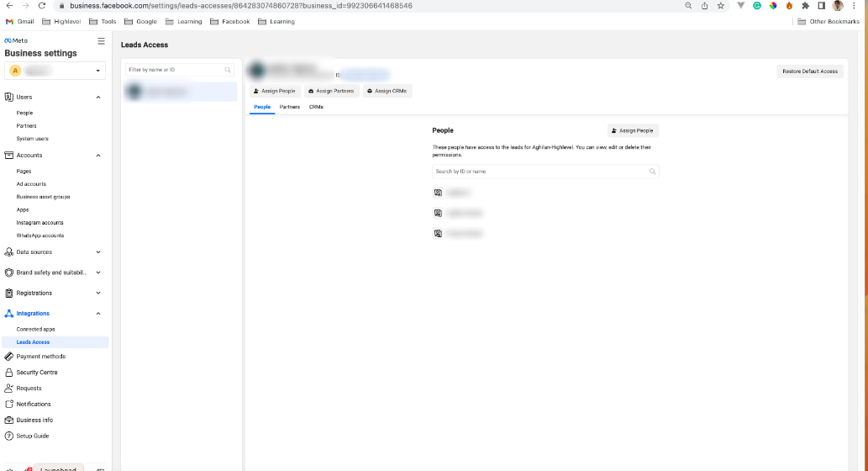Open Partners in the sidebar
Screen dimensions: 868x471
click(26, 126)
